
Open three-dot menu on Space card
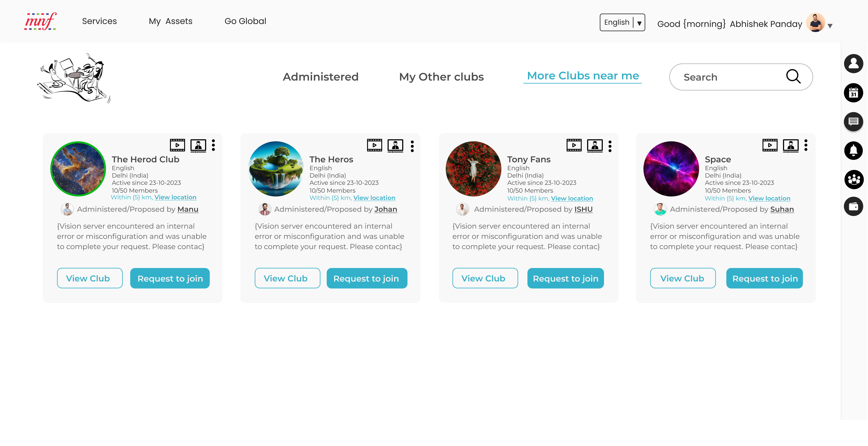click(x=806, y=145)
